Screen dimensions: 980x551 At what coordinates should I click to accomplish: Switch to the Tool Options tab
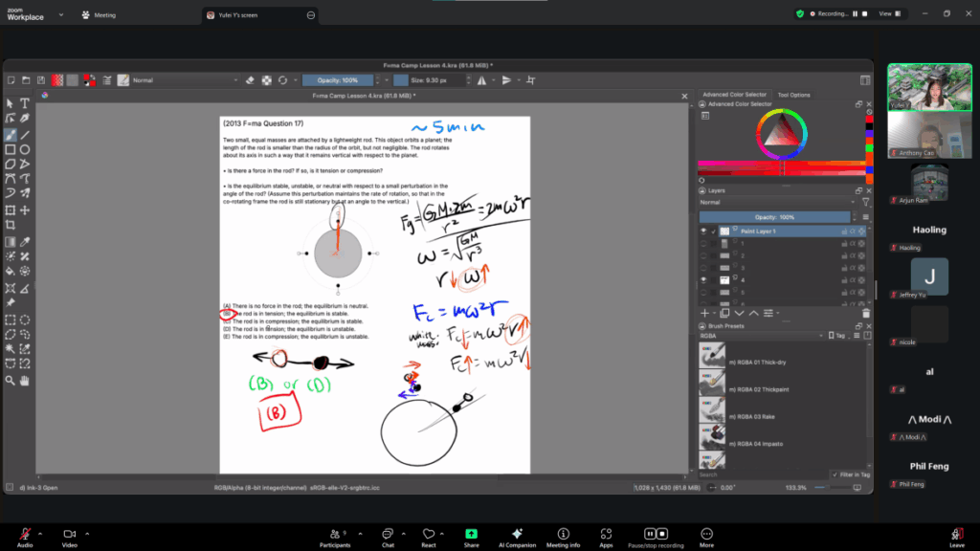(x=793, y=95)
